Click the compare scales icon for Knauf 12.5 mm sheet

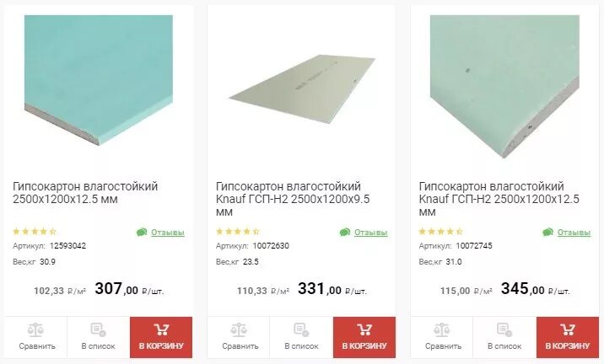pyautogui.click(x=442, y=329)
